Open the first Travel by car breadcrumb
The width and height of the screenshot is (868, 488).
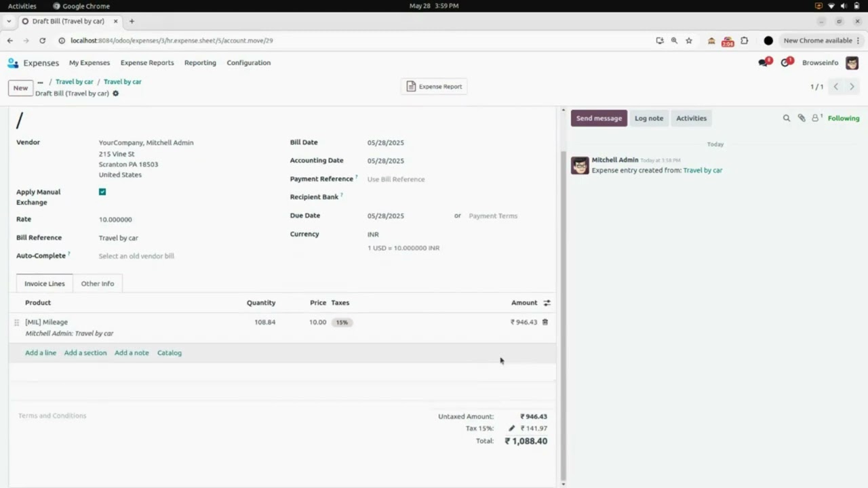75,82
